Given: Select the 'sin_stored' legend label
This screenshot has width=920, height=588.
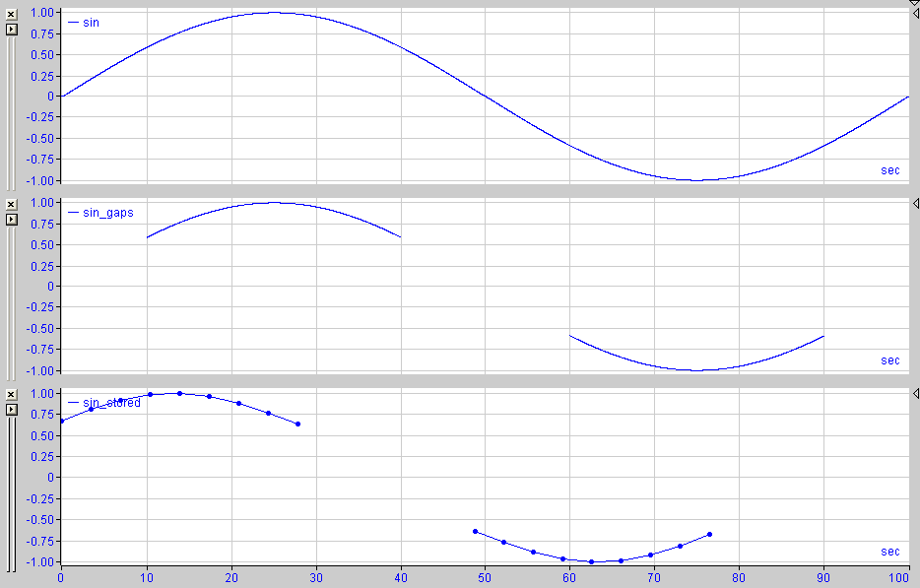Looking at the screenshot, I should [x=111, y=403].
